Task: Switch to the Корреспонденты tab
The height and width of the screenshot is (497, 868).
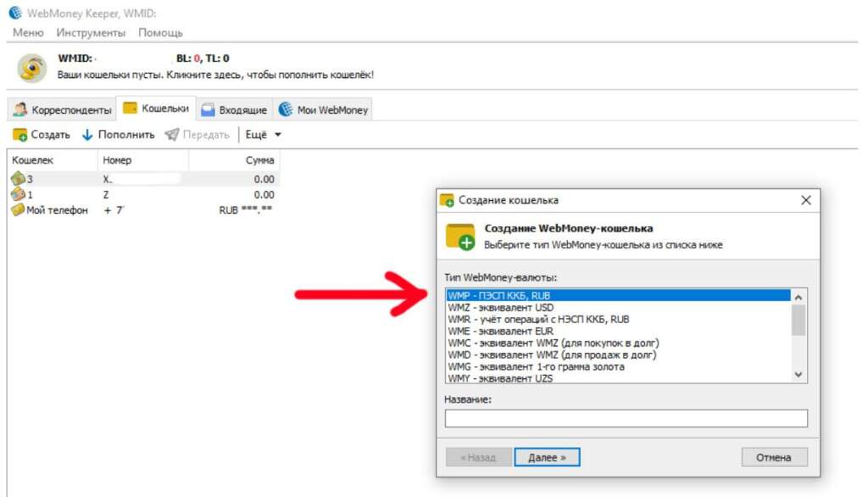Action: click(x=62, y=109)
